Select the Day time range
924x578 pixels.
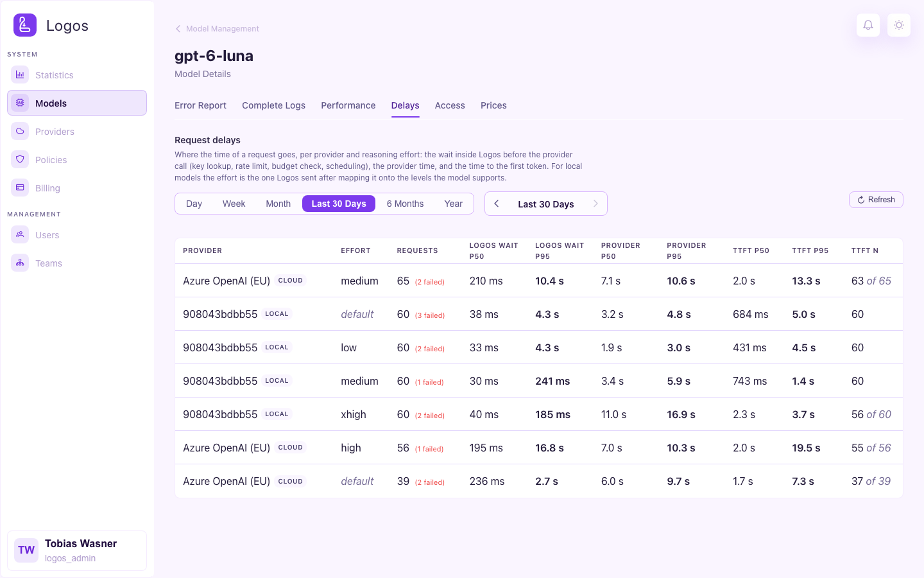click(194, 204)
